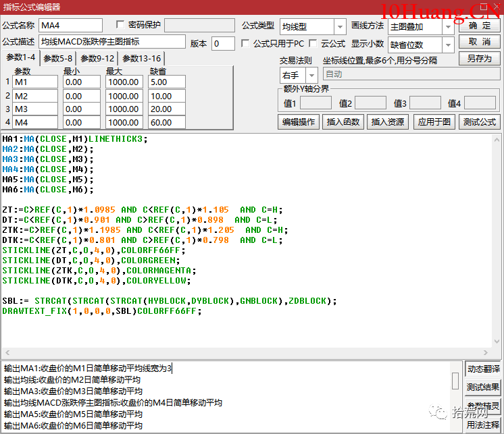Enable the 密码保护 checkbox

[120, 24]
